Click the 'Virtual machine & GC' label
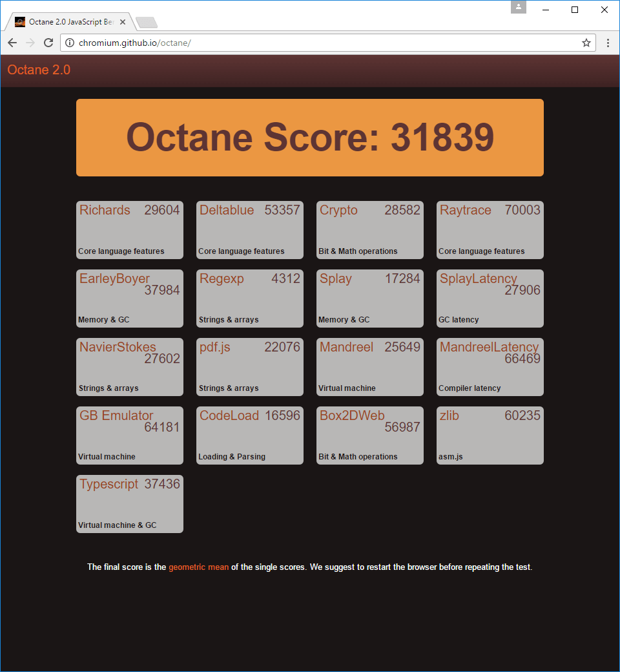620x672 pixels. (118, 525)
